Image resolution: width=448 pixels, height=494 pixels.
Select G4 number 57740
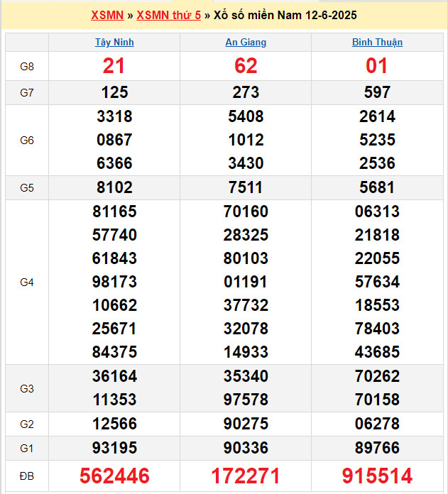(x=114, y=235)
